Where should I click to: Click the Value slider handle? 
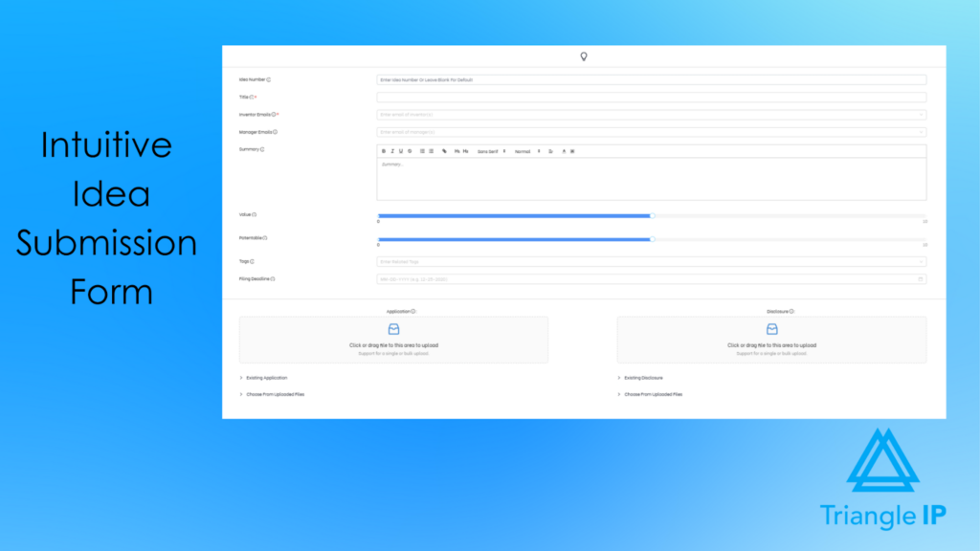click(x=652, y=216)
